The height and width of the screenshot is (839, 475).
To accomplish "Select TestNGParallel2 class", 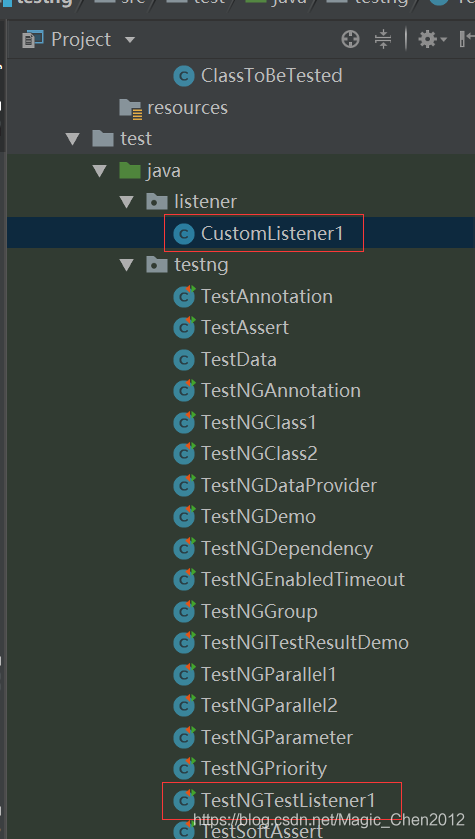I will click(x=269, y=706).
